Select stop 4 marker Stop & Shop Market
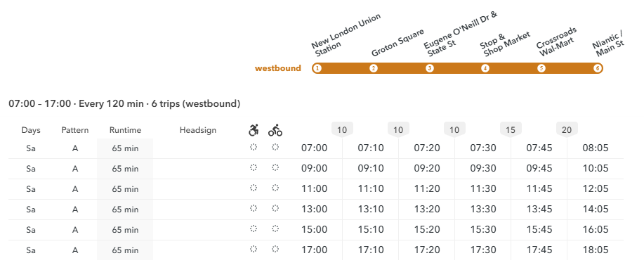 [x=485, y=68]
